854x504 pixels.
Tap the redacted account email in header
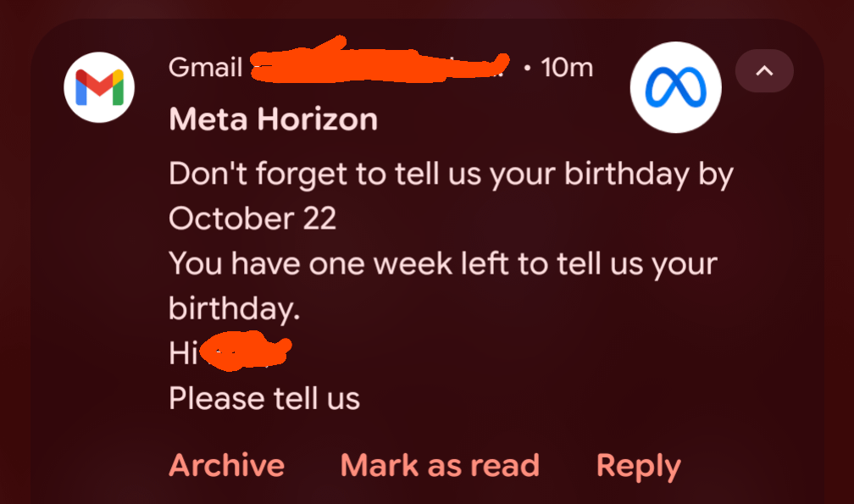(380, 63)
